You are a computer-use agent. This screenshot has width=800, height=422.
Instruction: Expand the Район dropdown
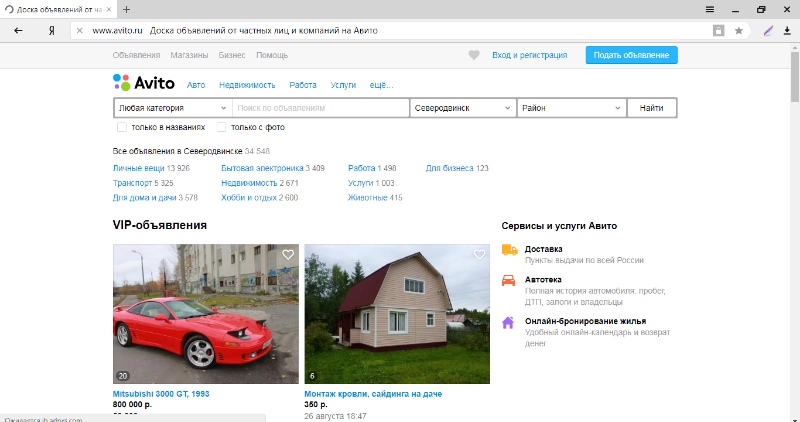coord(571,107)
